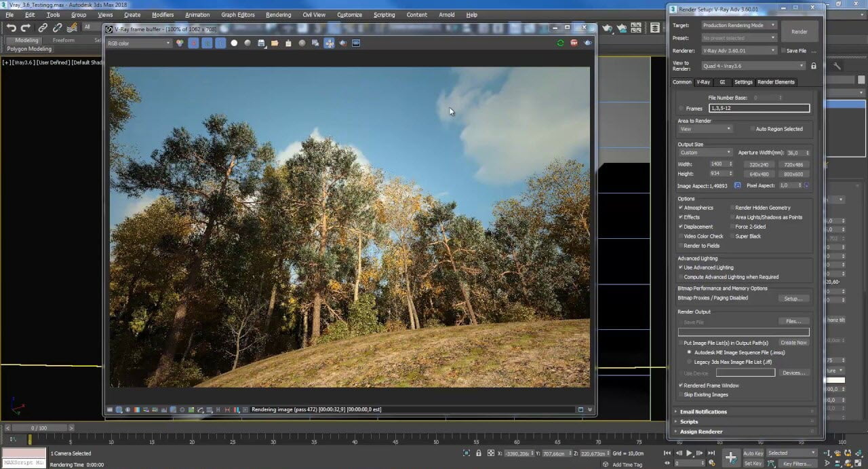Switch to Render Elements tab
868x469 pixels.
click(x=776, y=82)
